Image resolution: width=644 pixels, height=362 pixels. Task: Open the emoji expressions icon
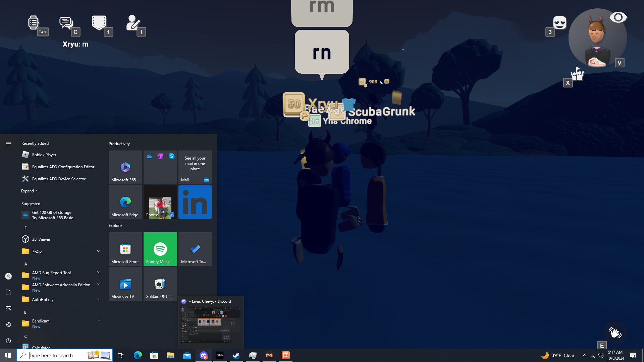tap(559, 23)
